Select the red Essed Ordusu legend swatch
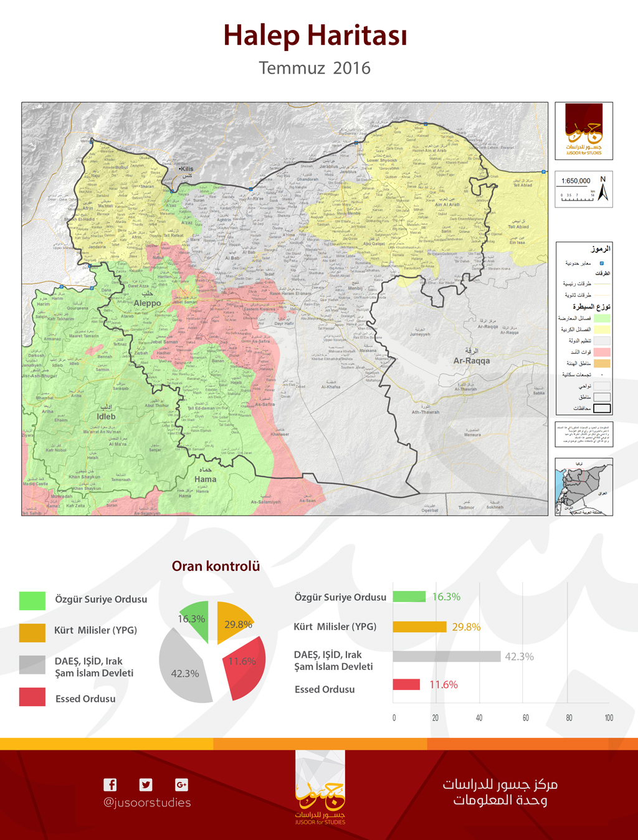Viewport: 638px width, 840px height. click(x=32, y=697)
